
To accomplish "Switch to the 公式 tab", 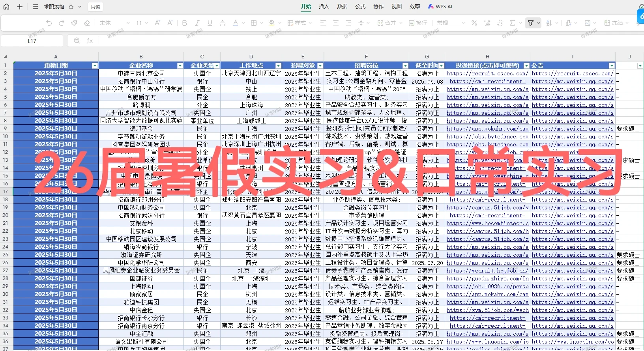I will pyautogui.click(x=360, y=7).
